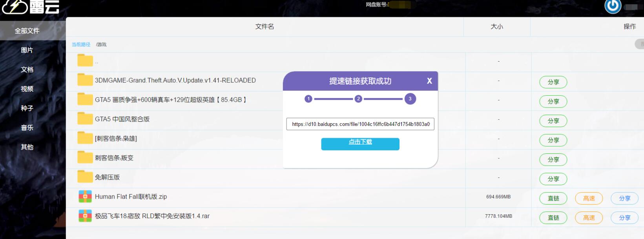Screen dimensions: 644x239
Task: Share the 刺客信条:叛变 folder
Action: point(553,160)
